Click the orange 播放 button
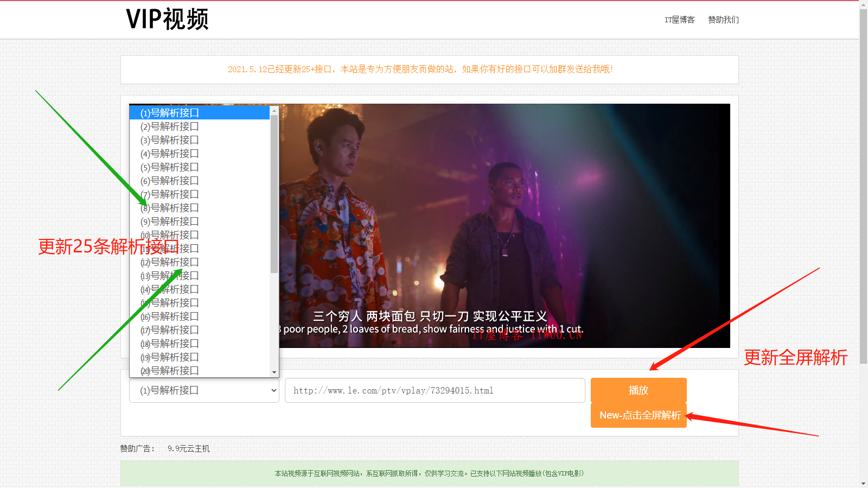 [639, 390]
